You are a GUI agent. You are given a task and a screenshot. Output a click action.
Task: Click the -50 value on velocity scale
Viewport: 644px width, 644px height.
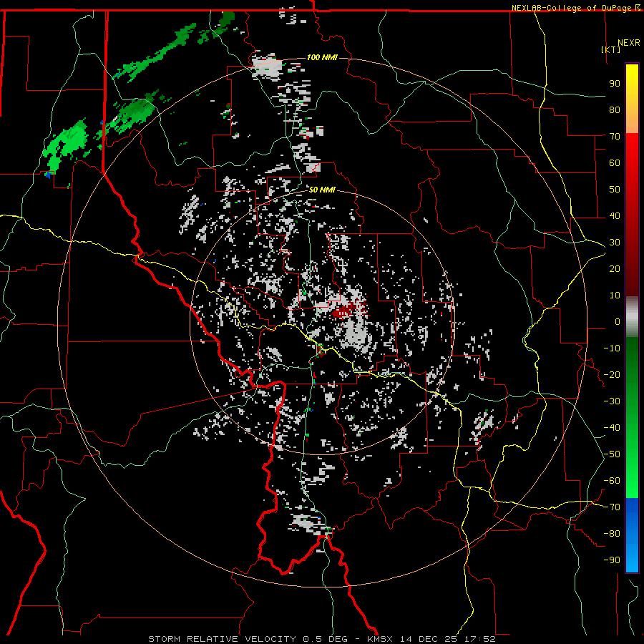click(x=612, y=454)
